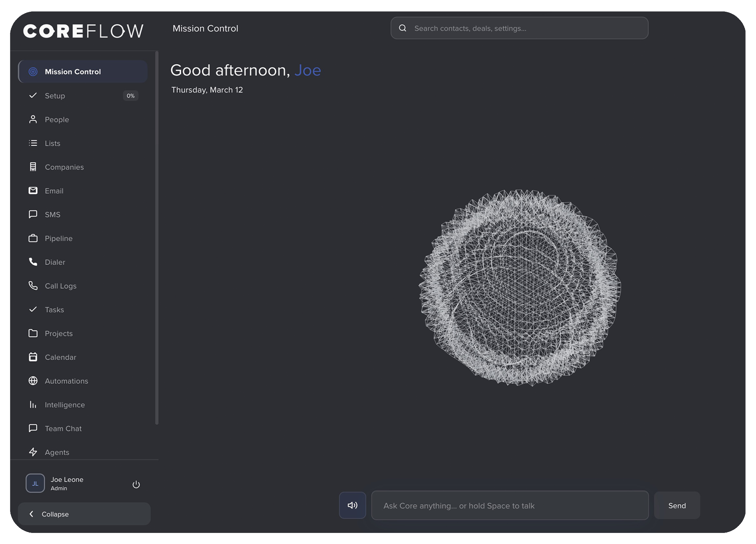Select the Agents lightning bolt icon

(33, 452)
